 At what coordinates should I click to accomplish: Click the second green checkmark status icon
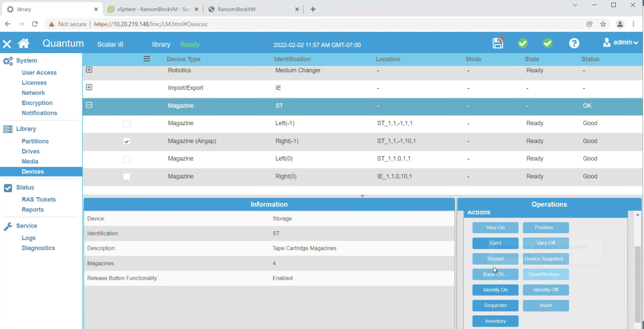tap(547, 43)
